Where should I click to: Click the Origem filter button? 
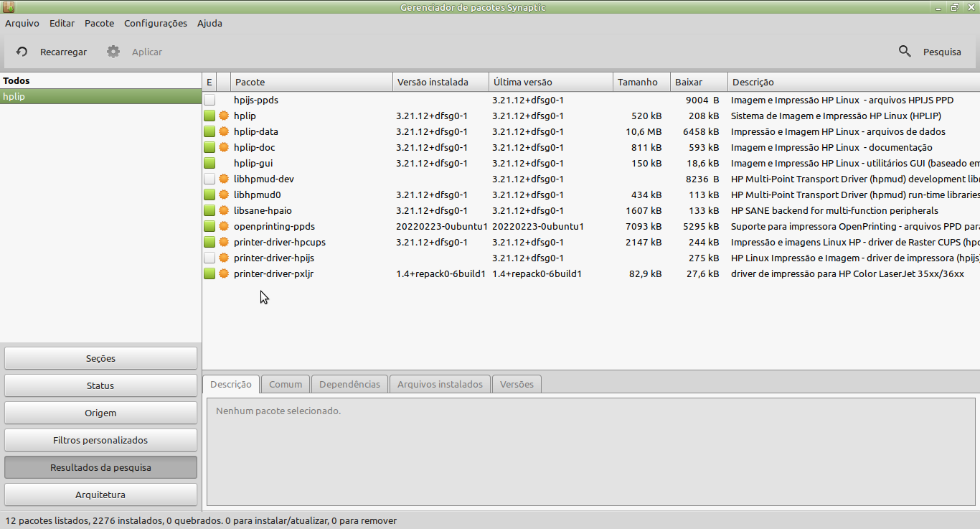point(100,413)
